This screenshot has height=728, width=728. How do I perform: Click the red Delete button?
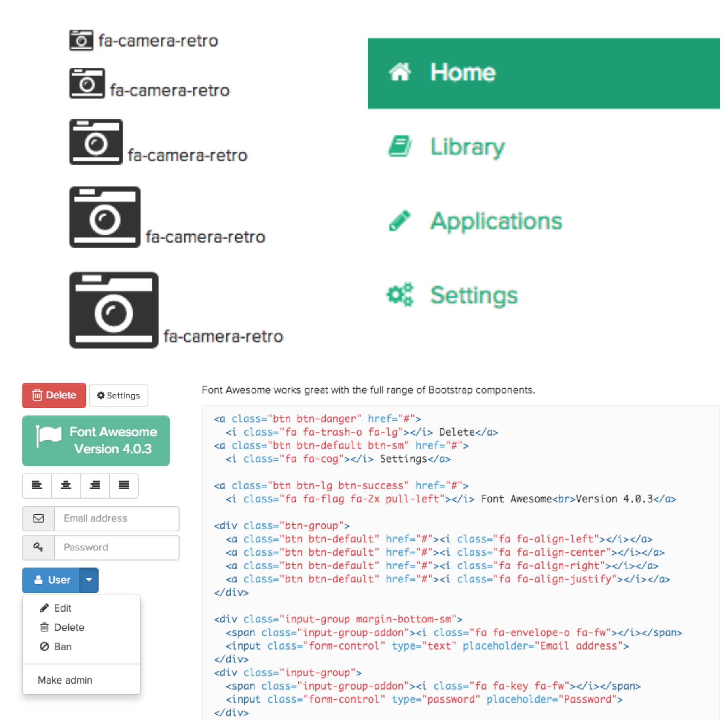tap(54, 395)
